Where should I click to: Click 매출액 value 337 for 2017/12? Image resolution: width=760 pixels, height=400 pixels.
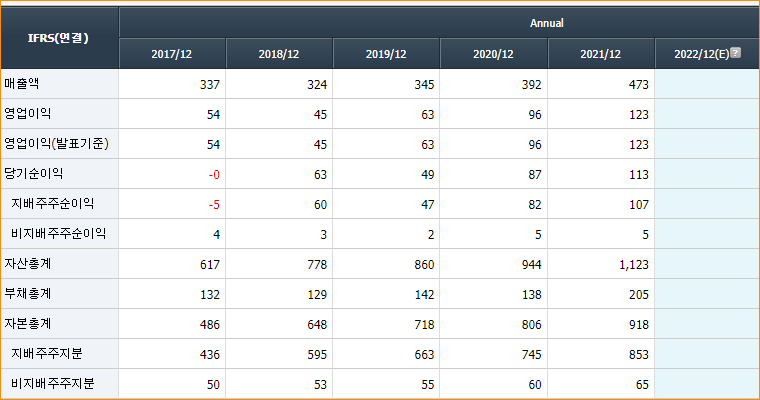(210, 85)
